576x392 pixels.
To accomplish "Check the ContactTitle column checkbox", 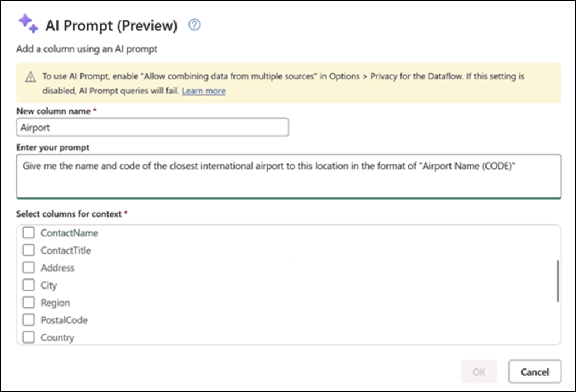I will tap(28, 250).
